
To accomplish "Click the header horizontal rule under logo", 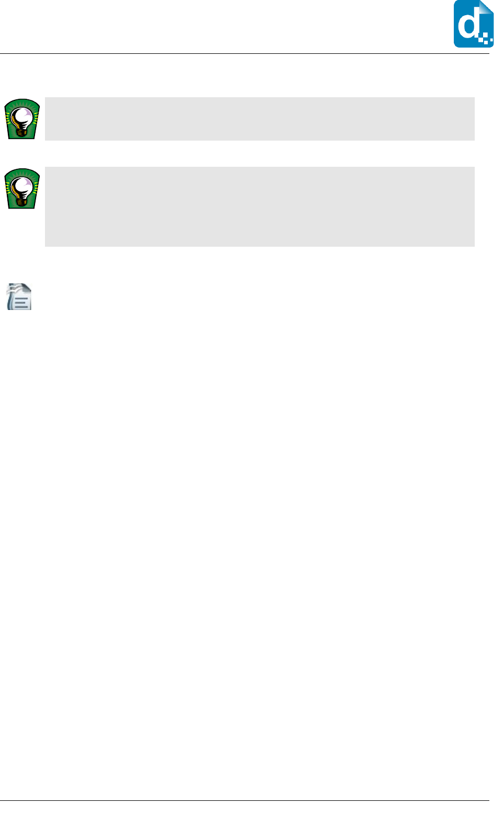I will click(x=245, y=53).
